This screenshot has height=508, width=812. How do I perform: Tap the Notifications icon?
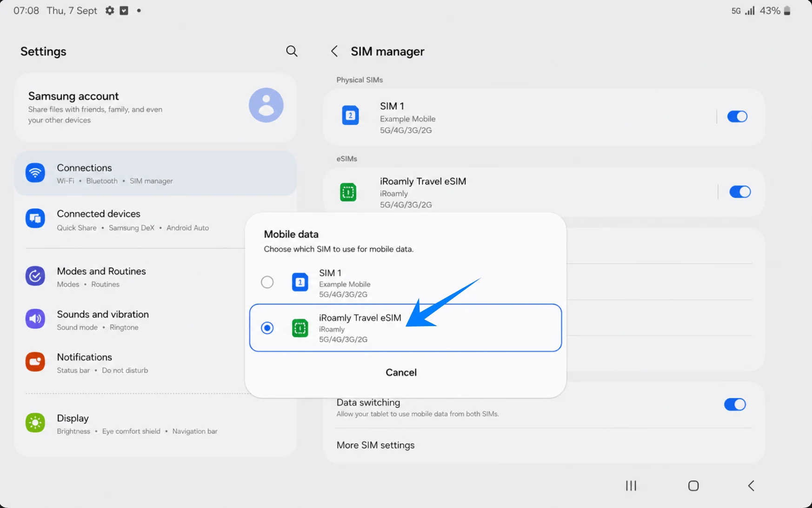[35, 362]
